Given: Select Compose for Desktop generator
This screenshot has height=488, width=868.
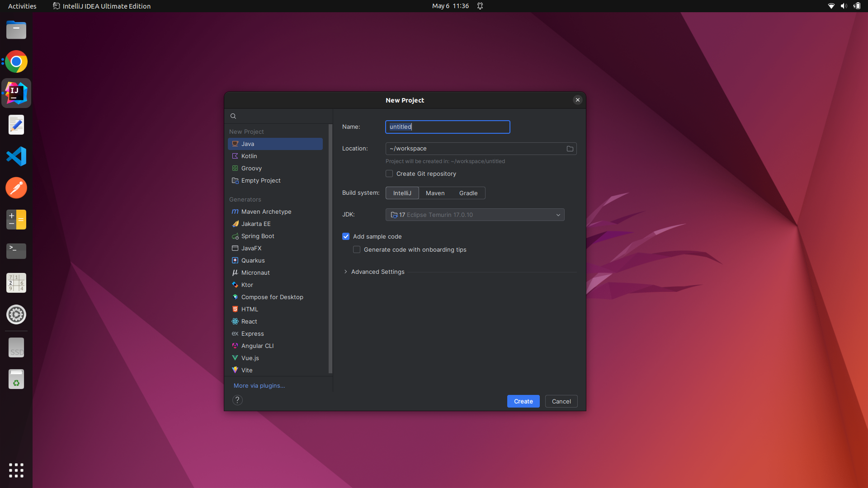Looking at the screenshot, I should (272, 297).
